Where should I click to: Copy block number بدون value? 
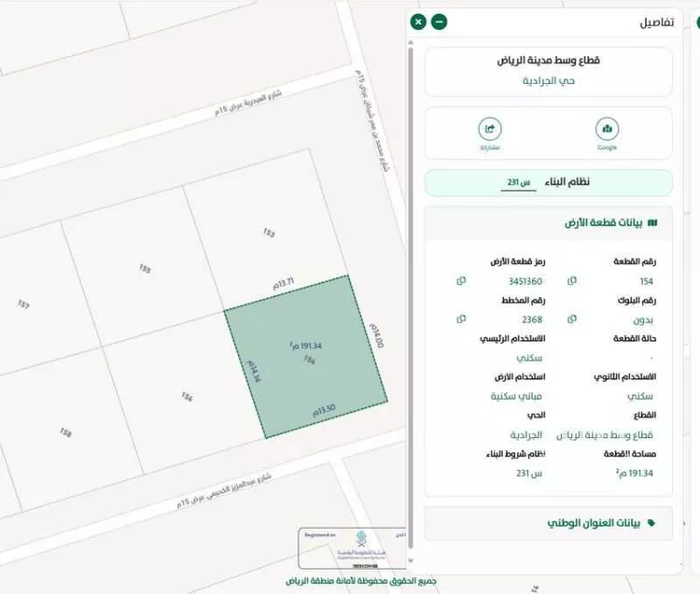572,319
